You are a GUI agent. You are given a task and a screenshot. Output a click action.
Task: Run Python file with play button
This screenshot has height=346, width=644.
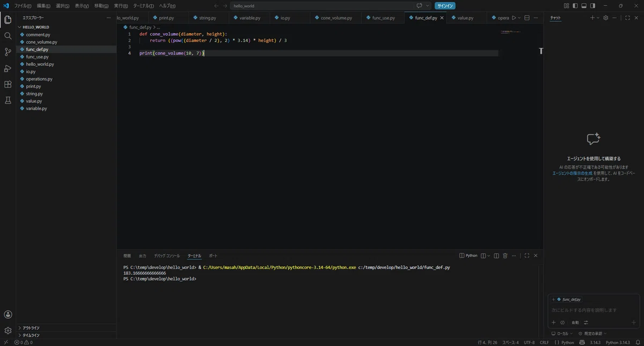pyautogui.click(x=514, y=18)
